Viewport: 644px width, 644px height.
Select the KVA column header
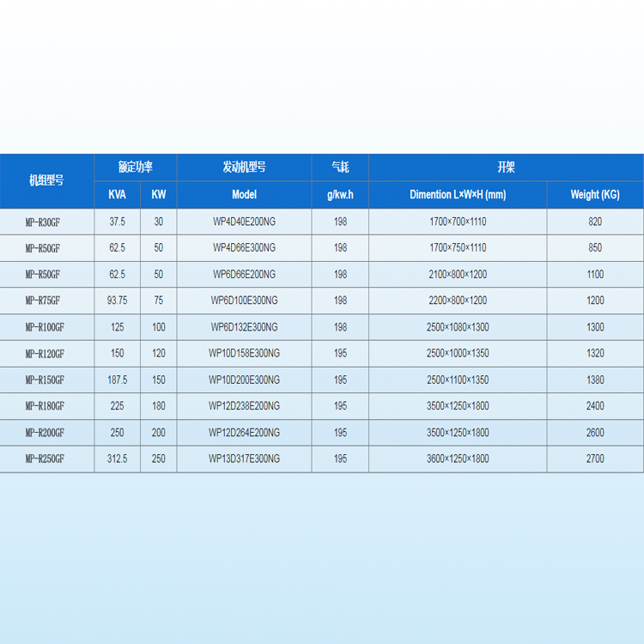point(117,195)
